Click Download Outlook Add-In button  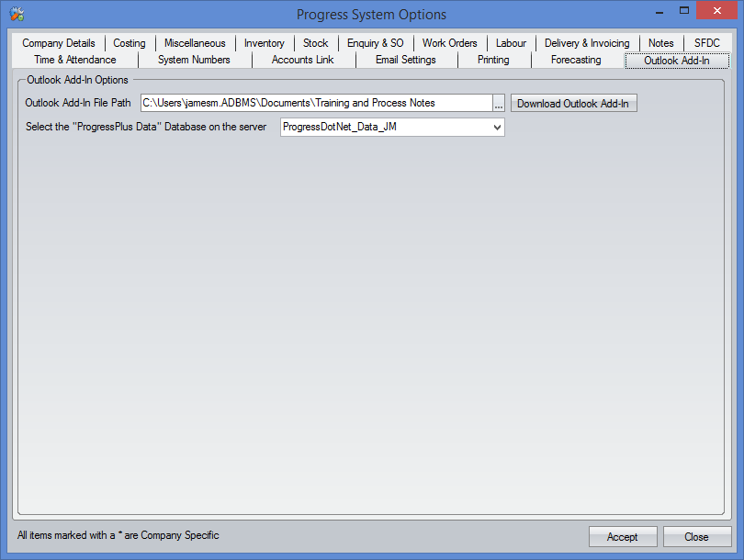point(574,104)
